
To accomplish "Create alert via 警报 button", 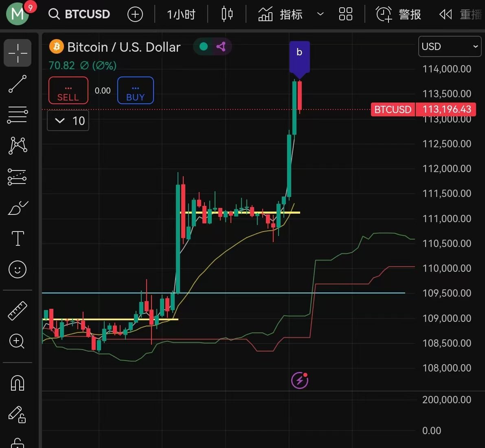I will click(398, 14).
